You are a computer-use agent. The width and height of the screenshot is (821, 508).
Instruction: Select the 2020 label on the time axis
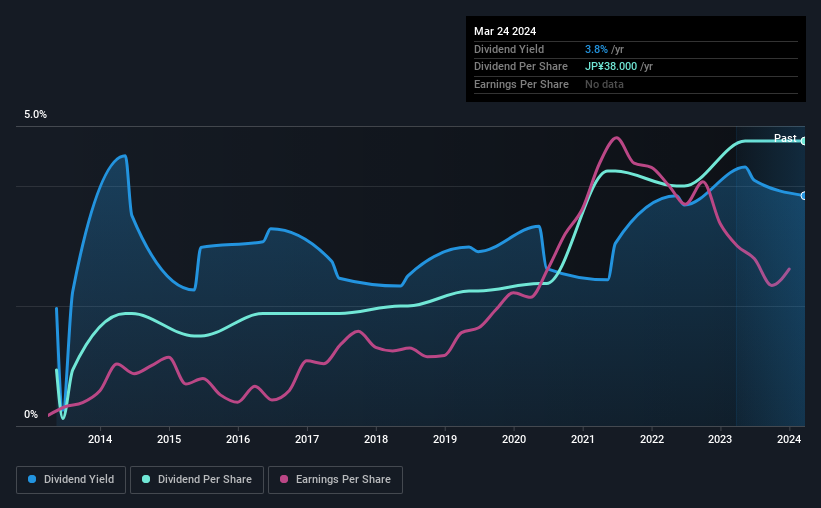pyautogui.click(x=514, y=439)
